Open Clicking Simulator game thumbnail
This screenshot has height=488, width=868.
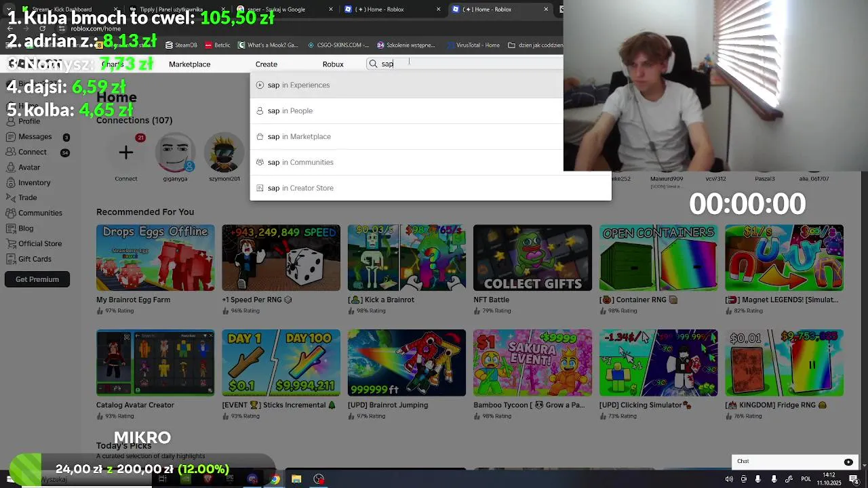[x=658, y=363]
